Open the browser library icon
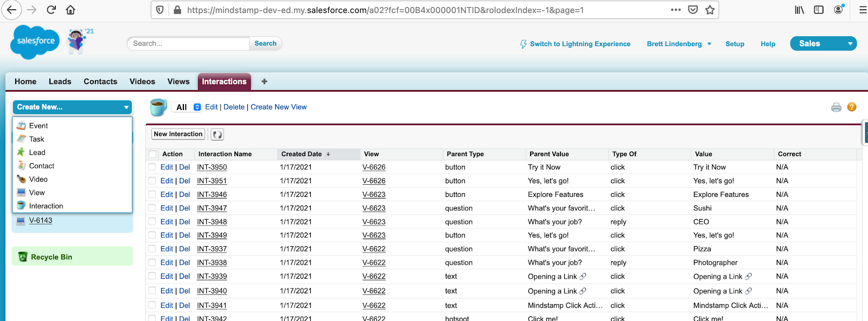Image resolution: width=868 pixels, height=321 pixels. click(800, 10)
